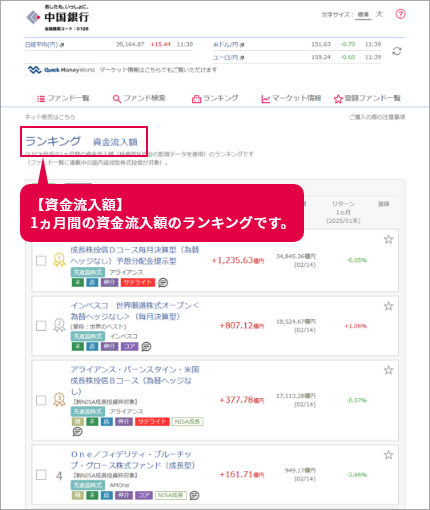
Task: Click 店 tag in rank 1 fund
Action: [x=92, y=283]
